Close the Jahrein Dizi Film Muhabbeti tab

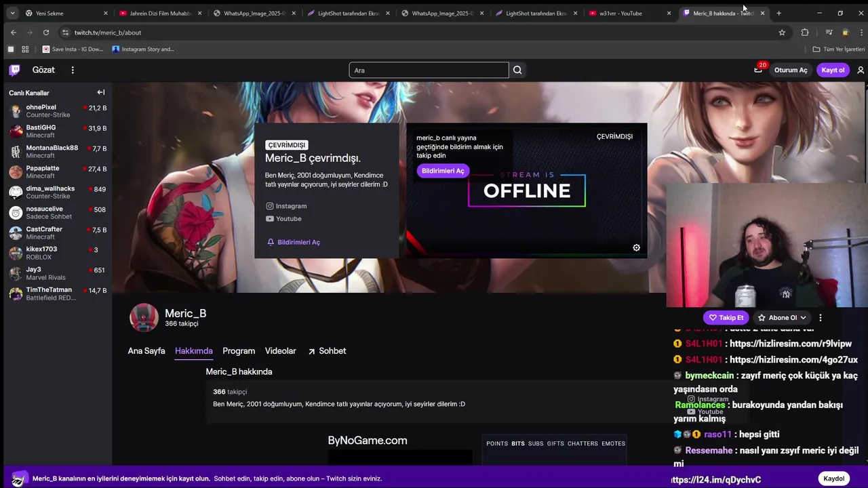199,13
